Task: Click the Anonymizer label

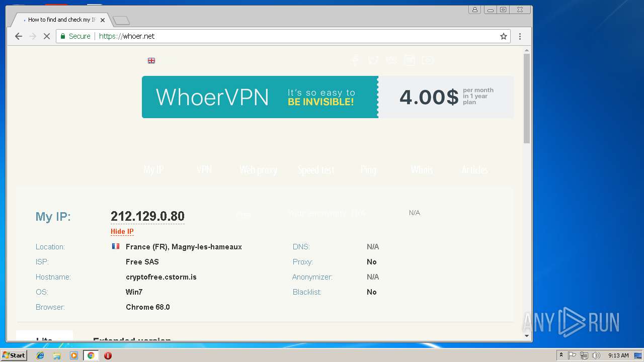Action: [x=312, y=277]
